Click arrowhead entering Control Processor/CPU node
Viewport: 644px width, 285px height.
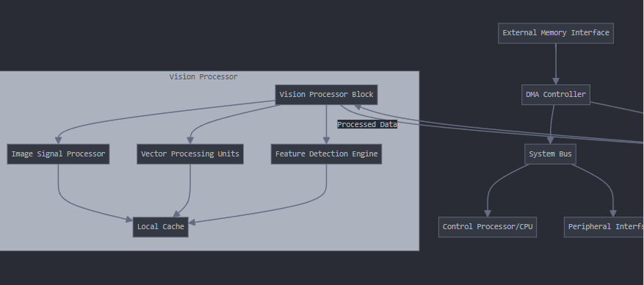tap(488, 213)
